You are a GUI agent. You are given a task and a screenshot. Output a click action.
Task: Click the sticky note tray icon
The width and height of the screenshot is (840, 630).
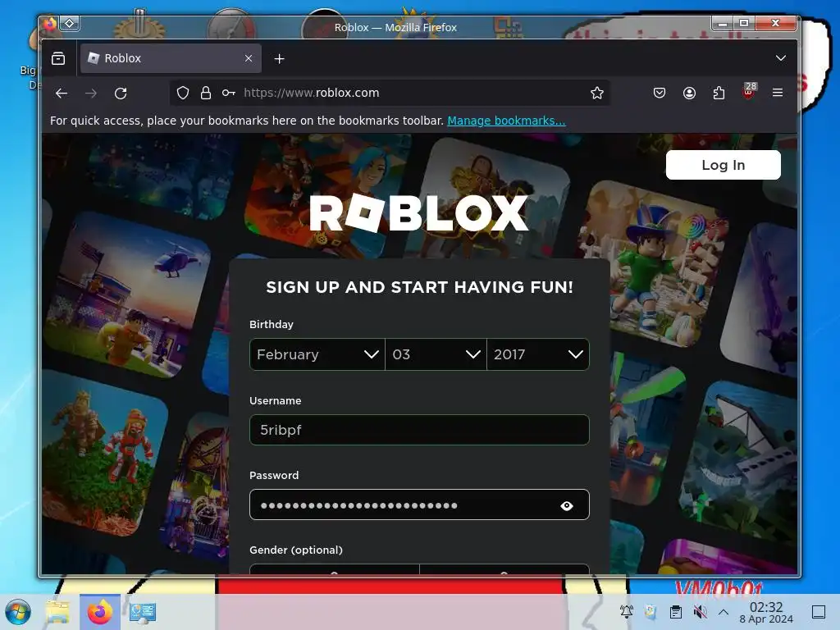tap(651, 611)
